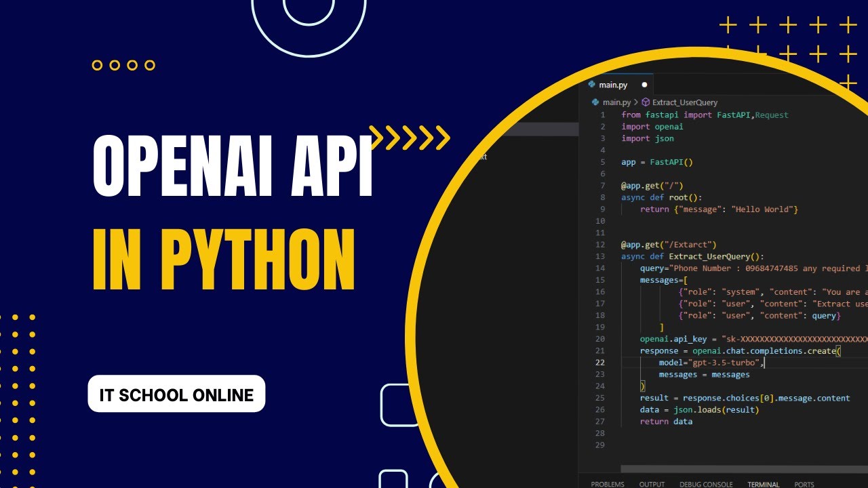This screenshot has width=868, height=488.
Task: Click the 'Hello World' return statement
Action: [x=719, y=209]
